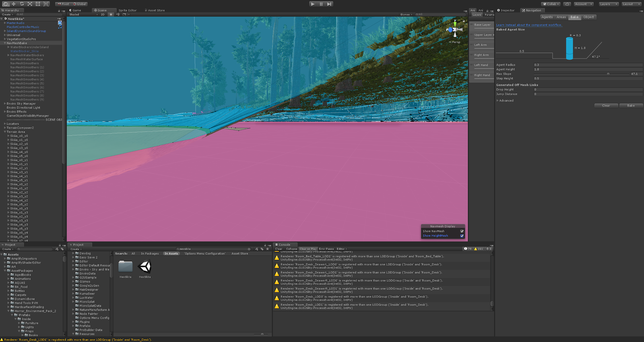This screenshot has height=342, width=644.
Task: Select the Move tool
Action: (14, 4)
